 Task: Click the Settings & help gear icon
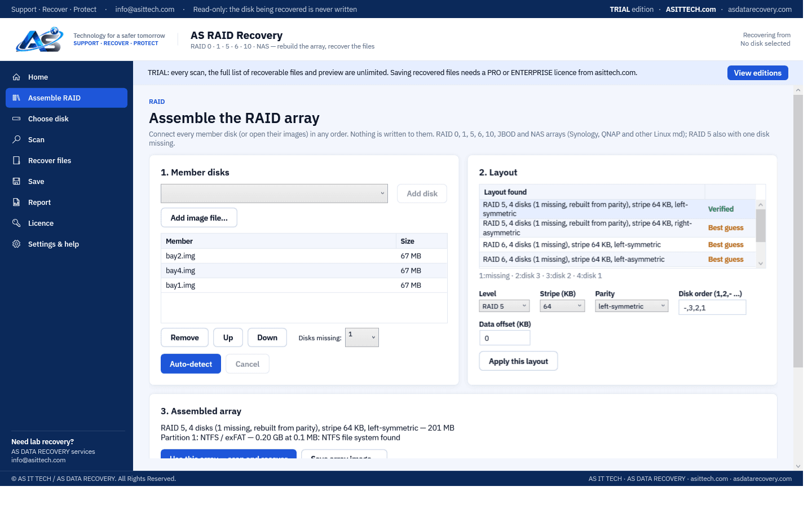(16, 244)
